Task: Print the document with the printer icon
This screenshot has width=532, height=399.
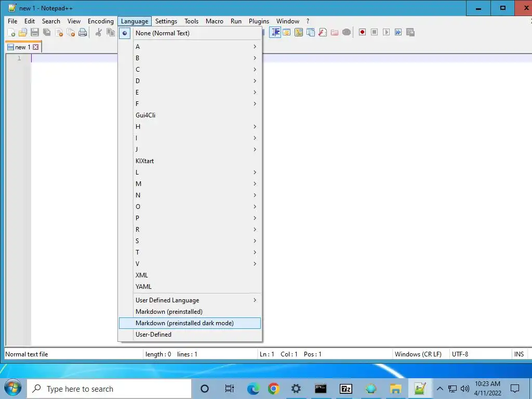Action: [83, 33]
